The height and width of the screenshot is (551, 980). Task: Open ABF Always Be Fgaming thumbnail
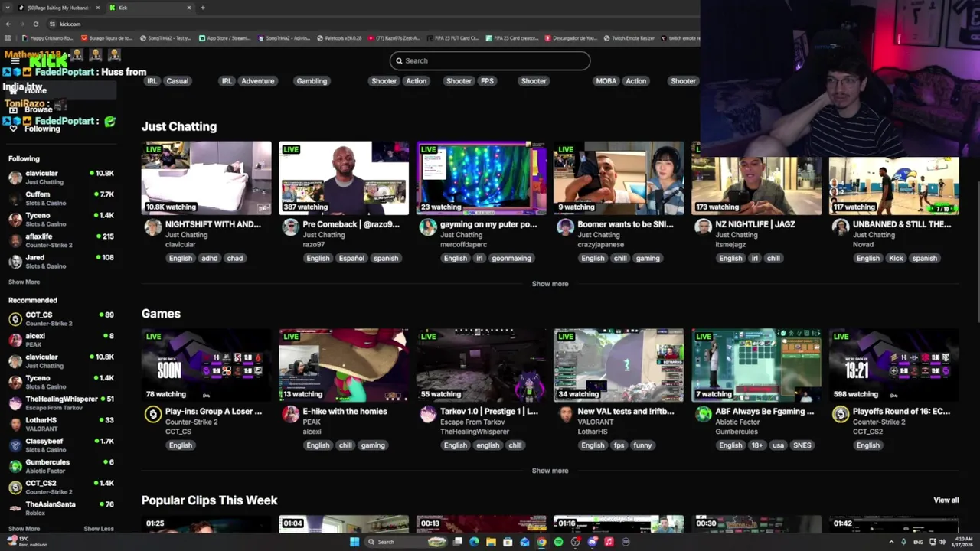coord(756,365)
